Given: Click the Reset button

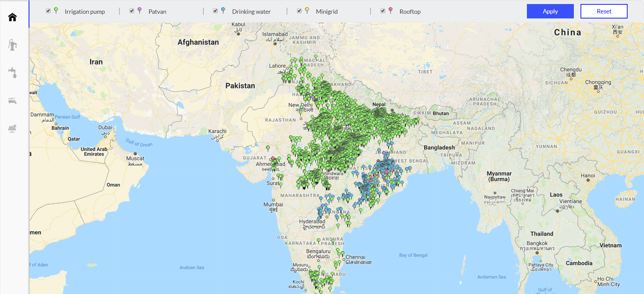Looking at the screenshot, I should [604, 11].
